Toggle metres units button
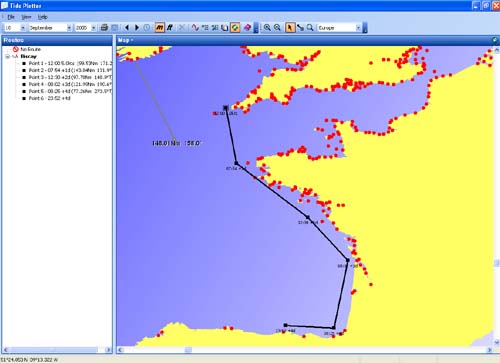Image resolution: width=500 pixels, height=363 pixels. pyautogui.click(x=159, y=28)
